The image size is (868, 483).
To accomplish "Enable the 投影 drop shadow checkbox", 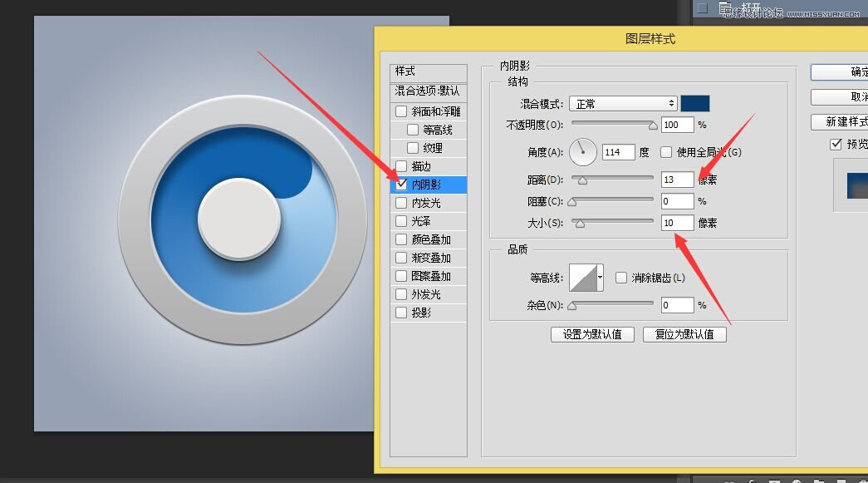I will point(401,313).
